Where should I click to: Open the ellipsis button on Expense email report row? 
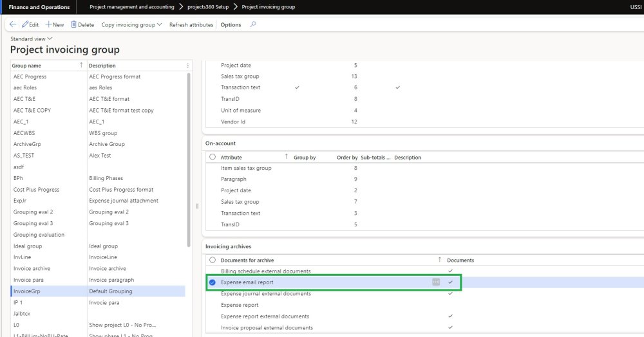click(x=436, y=282)
